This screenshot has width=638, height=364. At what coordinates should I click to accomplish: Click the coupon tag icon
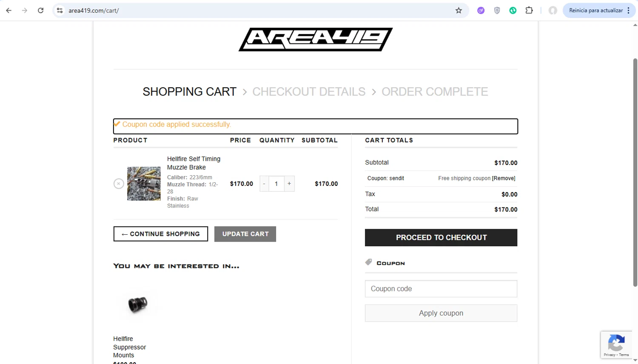click(369, 262)
